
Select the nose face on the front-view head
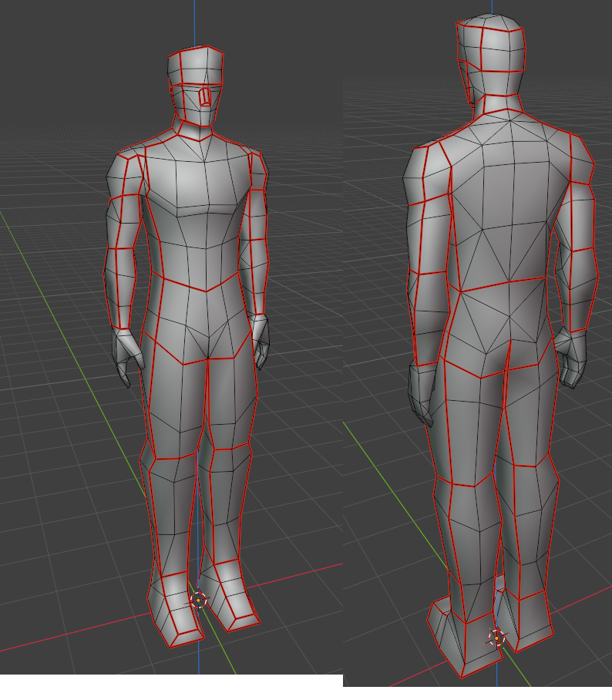click(204, 96)
